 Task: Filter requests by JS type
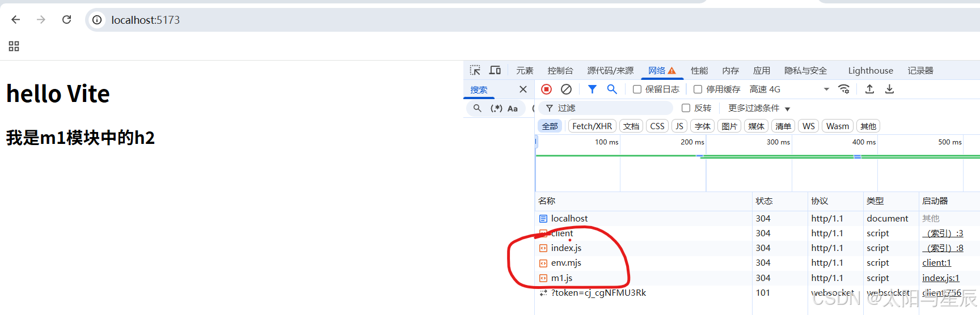click(679, 126)
